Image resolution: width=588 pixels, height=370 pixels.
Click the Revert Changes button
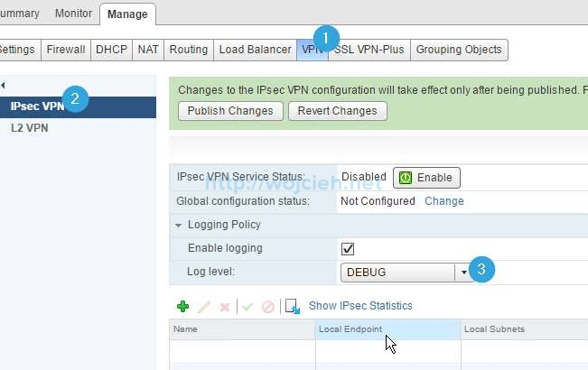click(x=338, y=111)
